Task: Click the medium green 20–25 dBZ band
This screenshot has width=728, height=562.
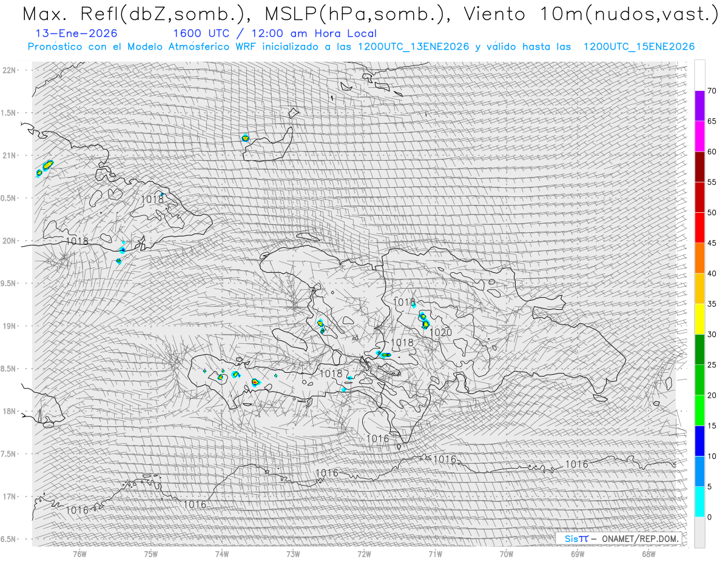Action: (699, 380)
